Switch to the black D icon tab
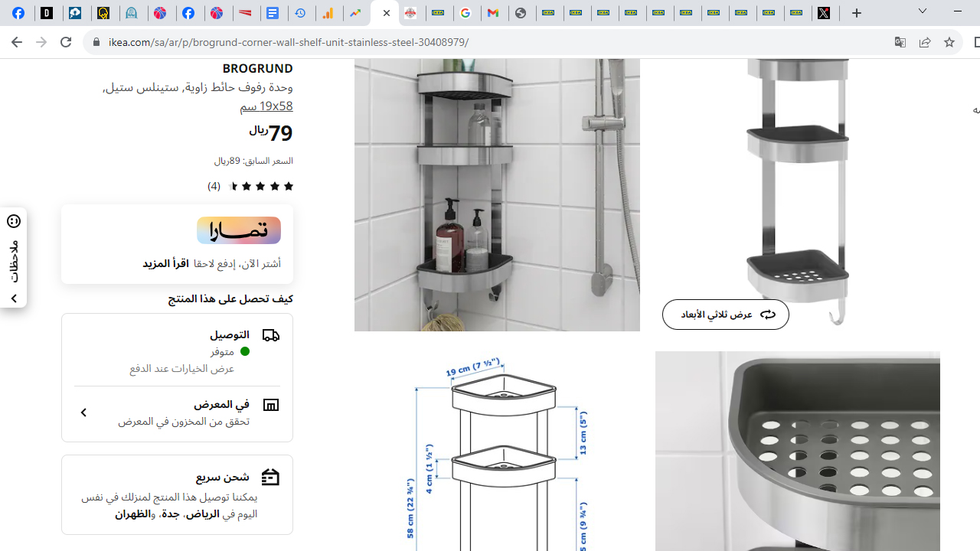Viewport: 980px width, 551px height. tap(49, 13)
